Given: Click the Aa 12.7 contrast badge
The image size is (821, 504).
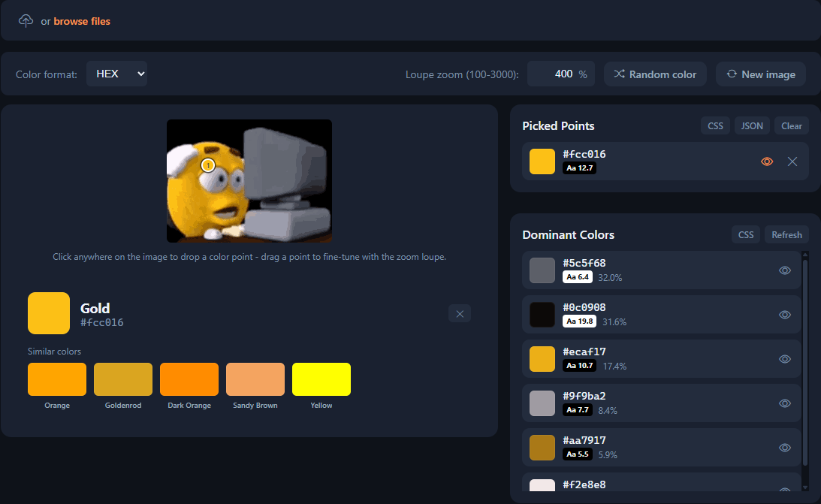Looking at the screenshot, I should [579, 168].
